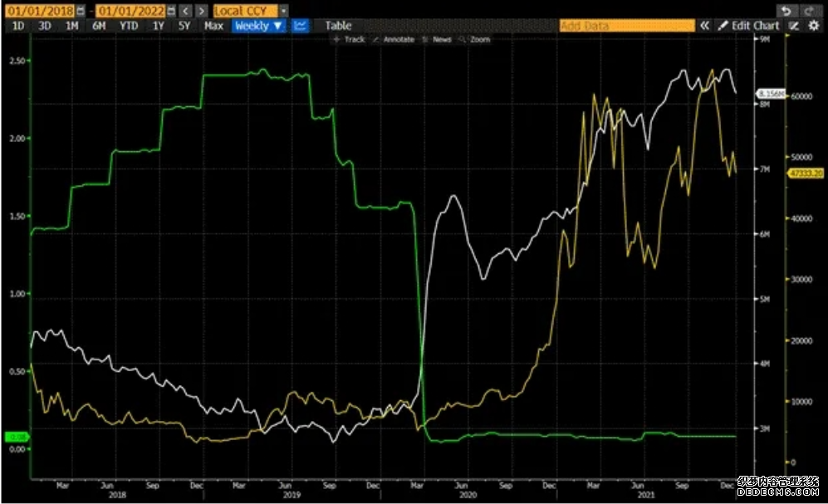Image resolution: width=828 pixels, height=504 pixels.
Task: Toggle News overlay on chart
Action: click(437, 40)
